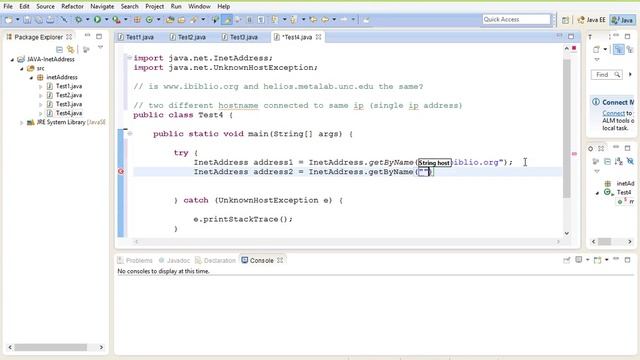Switch to the Problems tab
Viewport: 640px width, 360px height.
click(135, 260)
